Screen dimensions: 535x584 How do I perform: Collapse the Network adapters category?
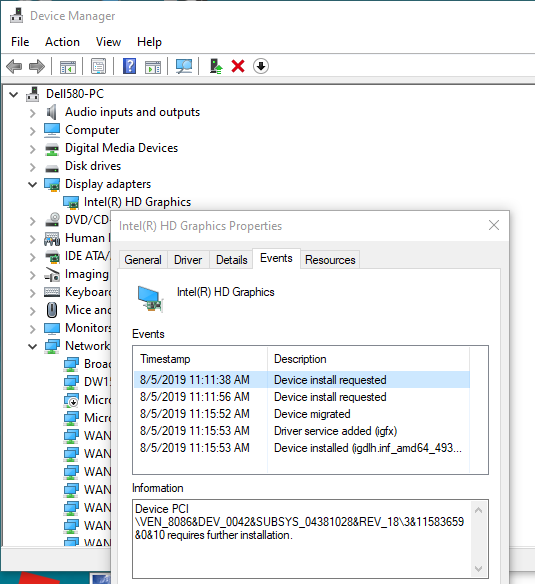click(x=32, y=346)
